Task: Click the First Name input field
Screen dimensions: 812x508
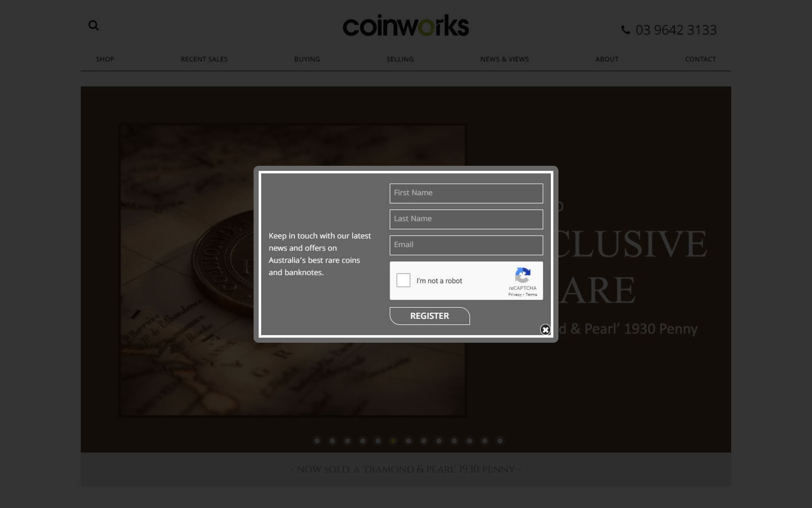Action: tap(466, 193)
